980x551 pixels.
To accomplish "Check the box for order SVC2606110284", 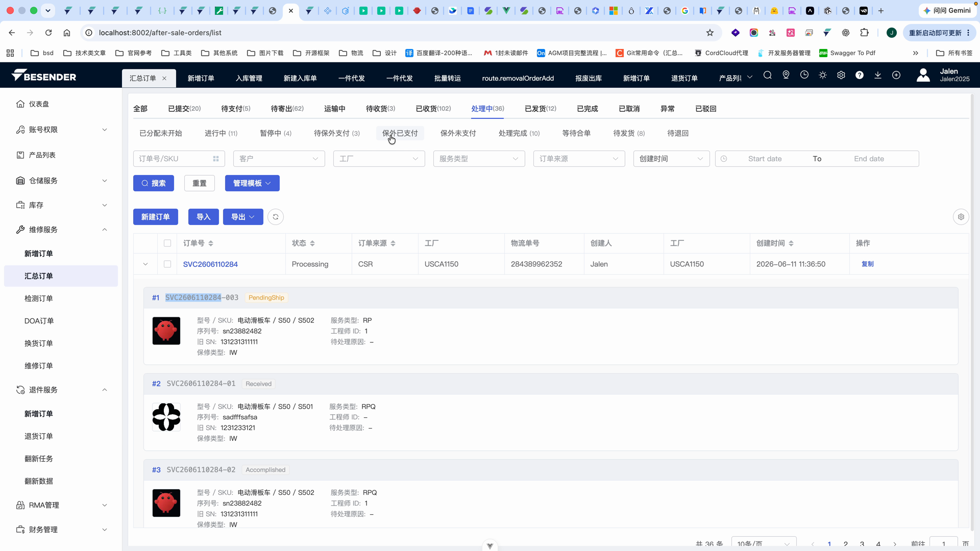I will click(167, 264).
